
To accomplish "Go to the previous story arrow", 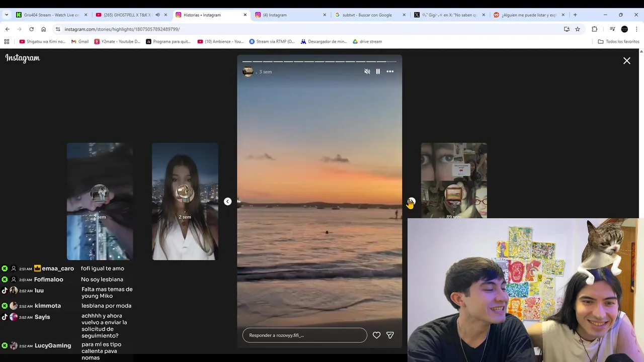I will point(227,201).
